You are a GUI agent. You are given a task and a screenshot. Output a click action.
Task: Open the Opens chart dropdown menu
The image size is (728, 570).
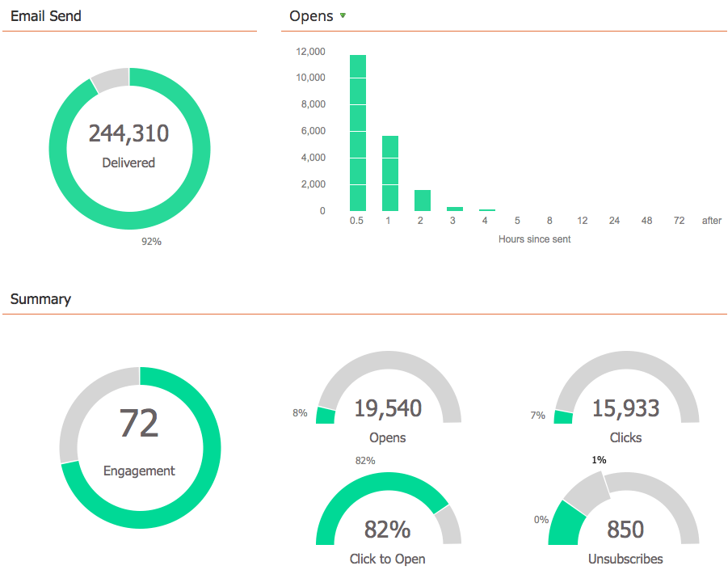pyautogui.click(x=341, y=15)
